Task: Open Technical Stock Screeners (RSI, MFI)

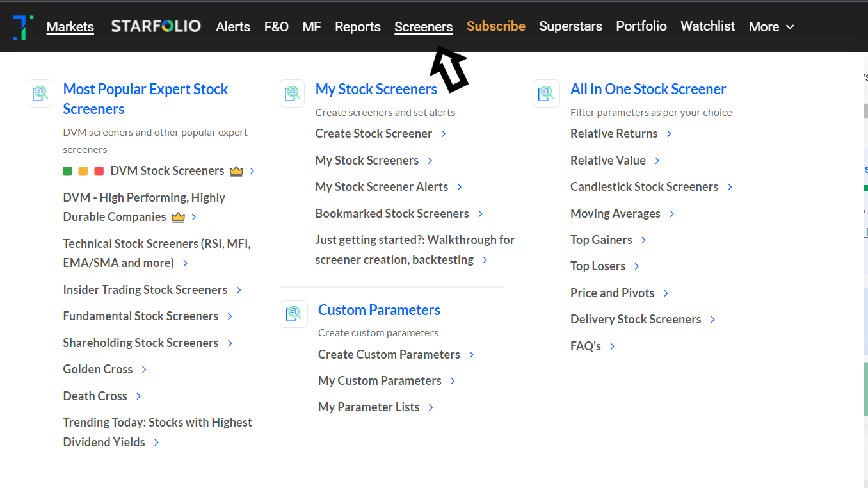Action: tap(157, 254)
